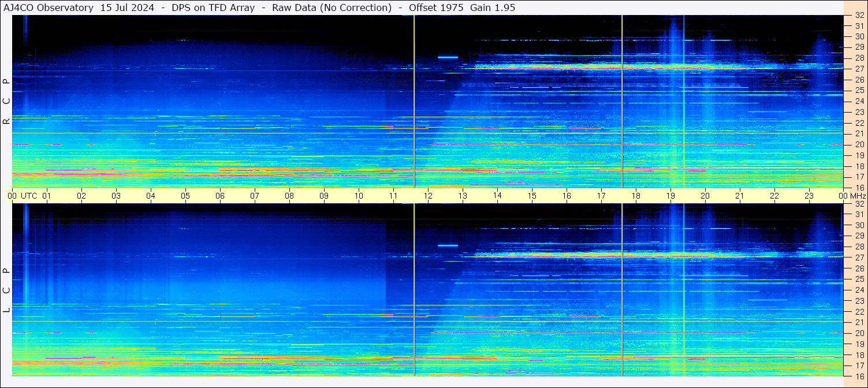Image resolution: width=868 pixels, height=388 pixels.
Task: Click 30 MHz tick of RCP frequency scale
Action: click(859, 36)
